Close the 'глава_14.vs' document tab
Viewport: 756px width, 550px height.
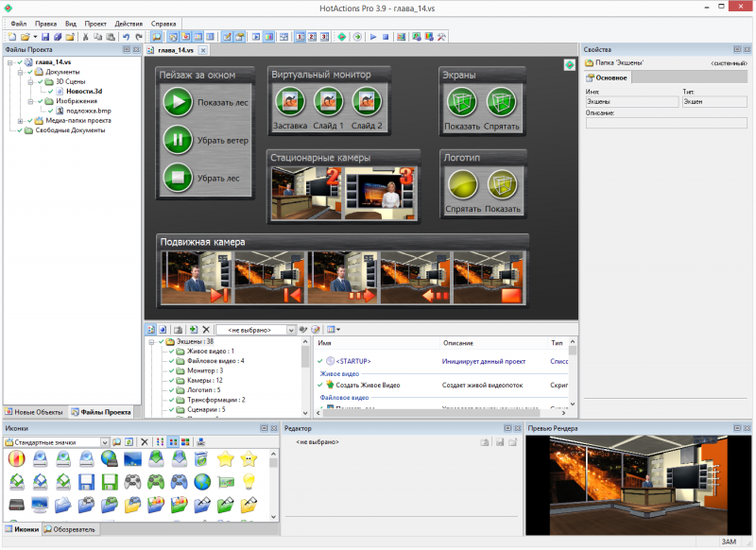tap(203, 50)
